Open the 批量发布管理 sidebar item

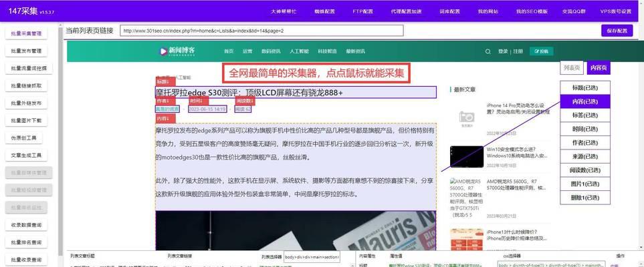[x=26, y=51]
